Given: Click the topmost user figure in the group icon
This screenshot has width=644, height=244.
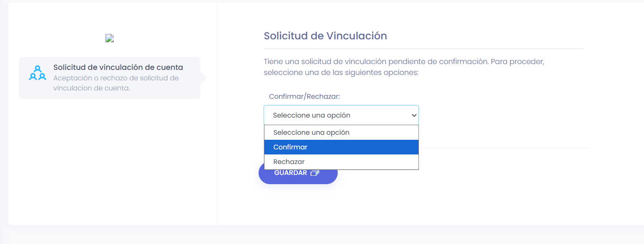Looking at the screenshot, I should 37,69.
